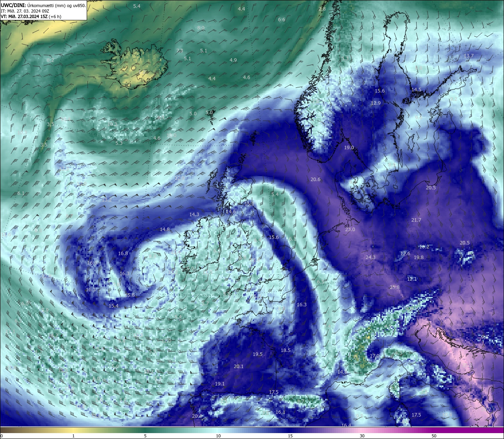Click the 20.1 value label

tap(239, 366)
